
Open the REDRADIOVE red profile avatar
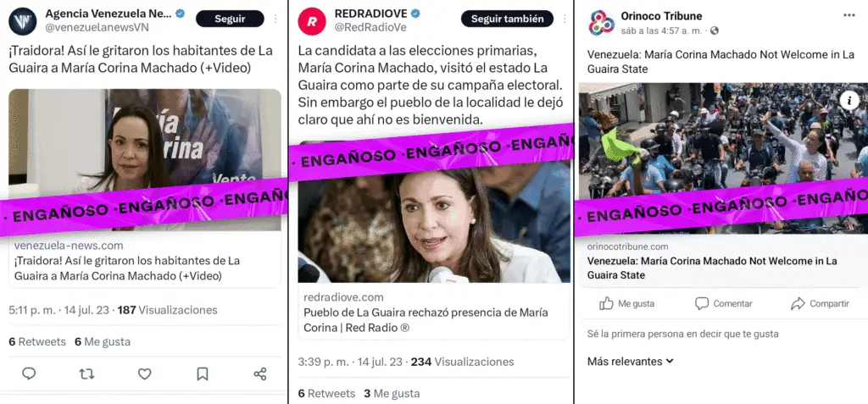coord(312,21)
